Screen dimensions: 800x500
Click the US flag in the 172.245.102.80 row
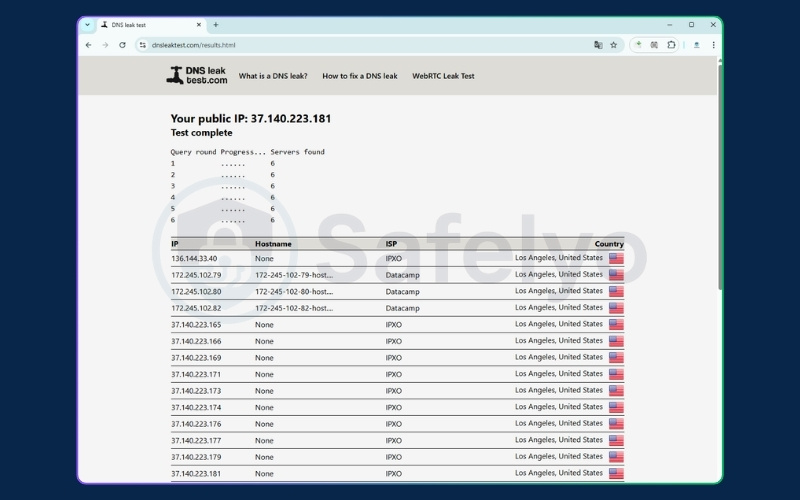click(616, 291)
